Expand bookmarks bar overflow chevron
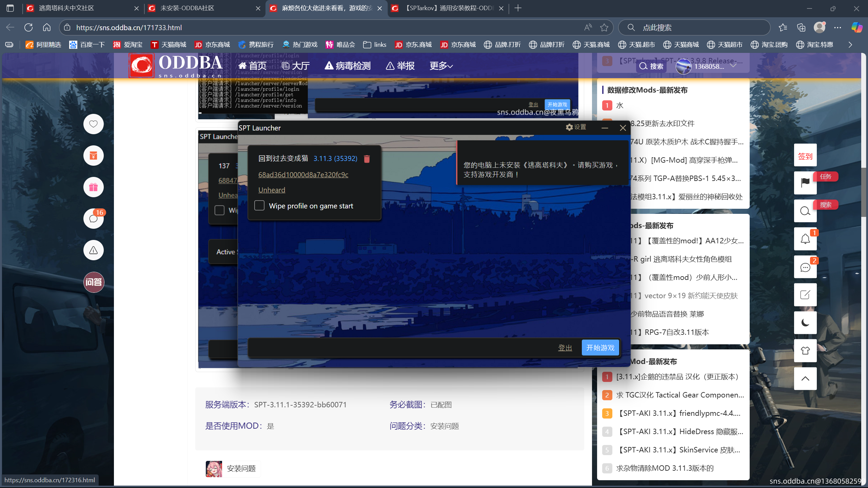Viewport: 868px width, 488px height. 850,45
